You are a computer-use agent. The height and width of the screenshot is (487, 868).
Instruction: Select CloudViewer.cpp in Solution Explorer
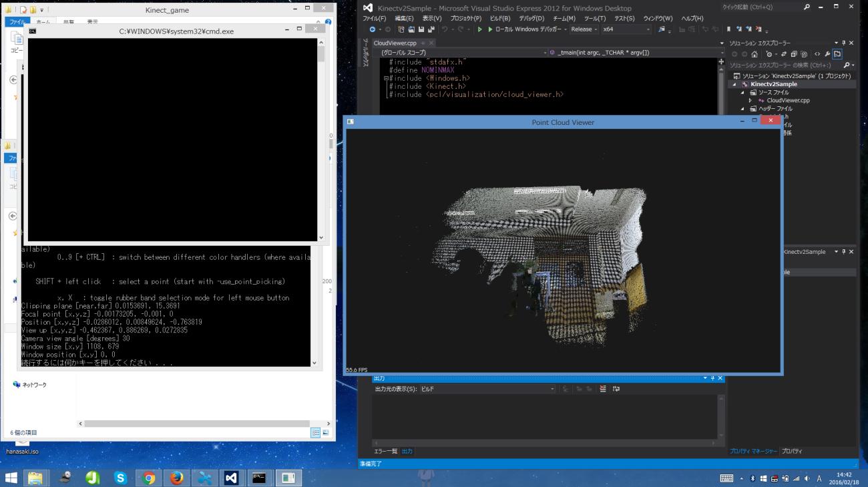click(788, 100)
